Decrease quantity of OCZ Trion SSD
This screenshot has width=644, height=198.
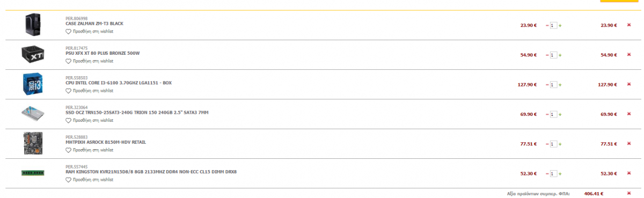coord(547,114)
